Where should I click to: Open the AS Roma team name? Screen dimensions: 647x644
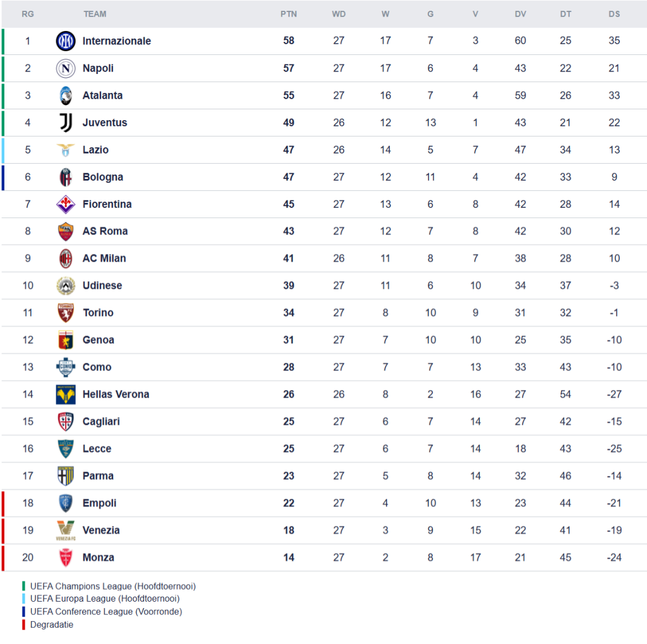(105, 231)
